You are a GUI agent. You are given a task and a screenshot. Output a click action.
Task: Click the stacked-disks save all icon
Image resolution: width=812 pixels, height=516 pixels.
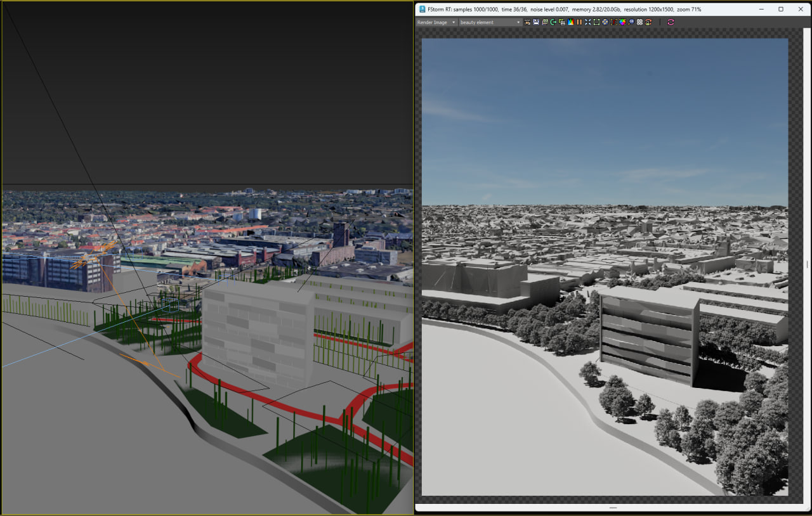pyautogui.click(x=545, y=22)
